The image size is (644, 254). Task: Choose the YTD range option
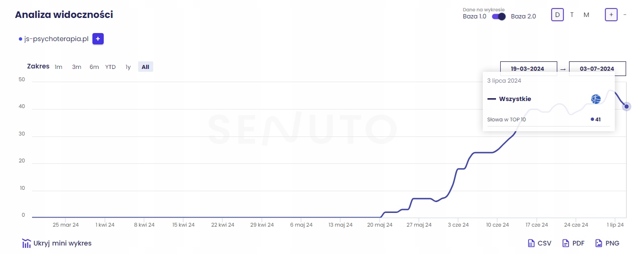[x=110, y=67]
